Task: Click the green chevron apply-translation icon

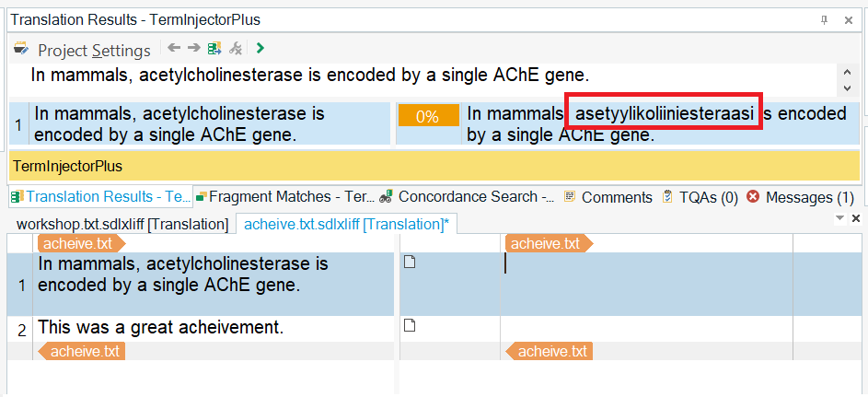Action: click(260, 49)
